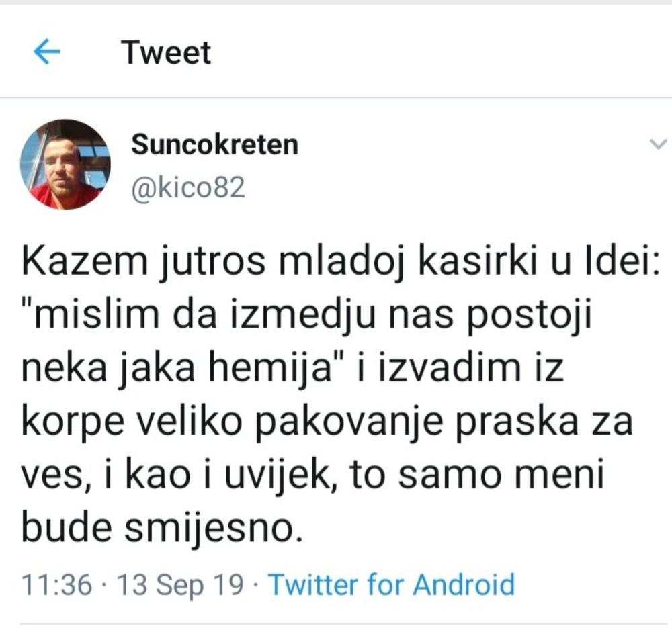
Task: Open the @kico82 handle
Action: [187, 189]
